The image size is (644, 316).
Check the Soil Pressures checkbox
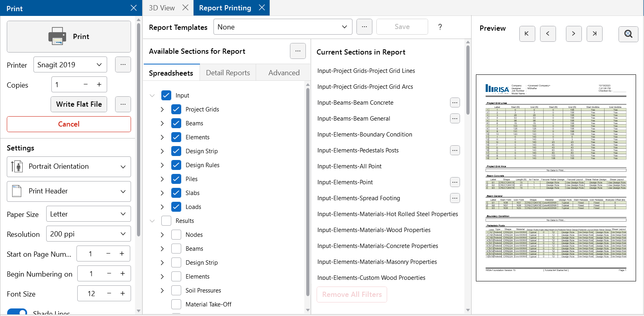click(x=176, y=291)
